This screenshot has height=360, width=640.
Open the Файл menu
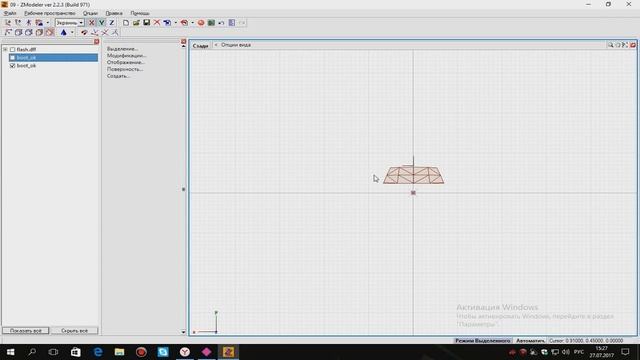coord(10,13)
